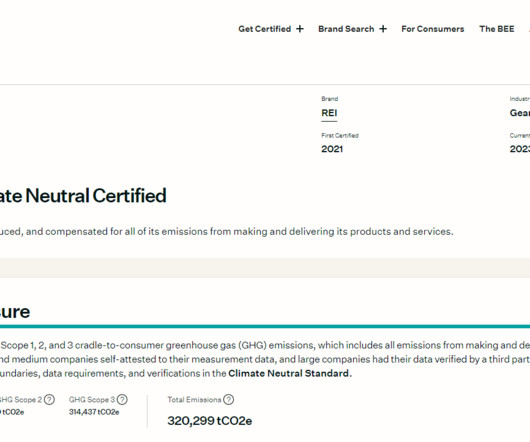The image size is (530, 442).
Task: Show help for Total Emissions
Action: tap(228, 400)
